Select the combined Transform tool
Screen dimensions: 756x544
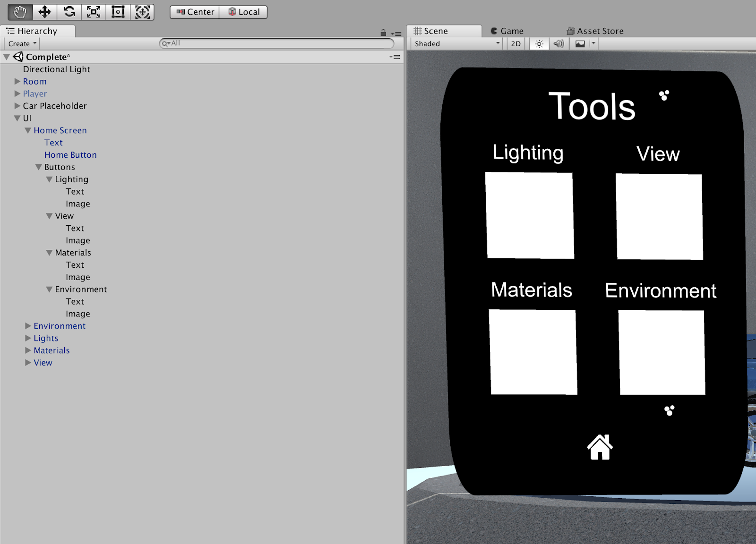(x=142, y=12)
